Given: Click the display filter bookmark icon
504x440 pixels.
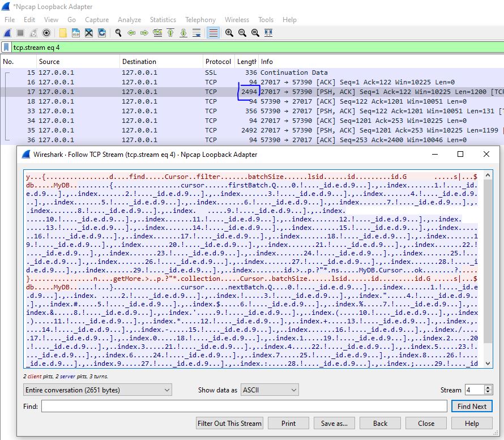Looking at the screenshot, I should pyautogui.click(x=6, y=48).
